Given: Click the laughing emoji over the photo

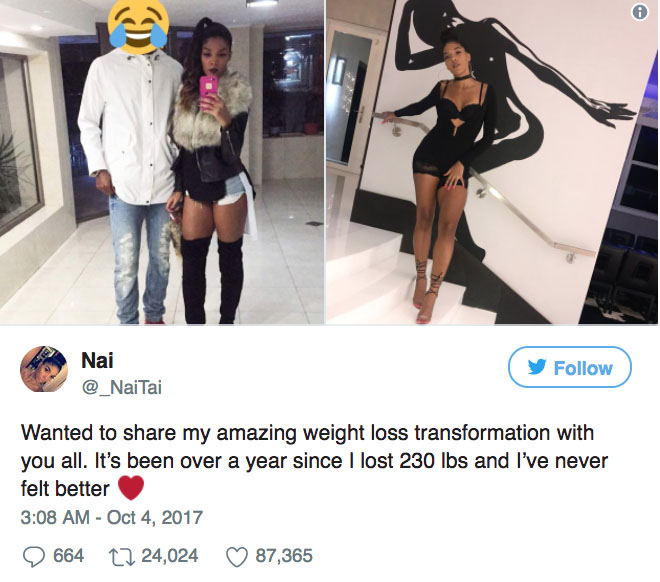Looking at the screenshot, I should click(x=138, y=24).
